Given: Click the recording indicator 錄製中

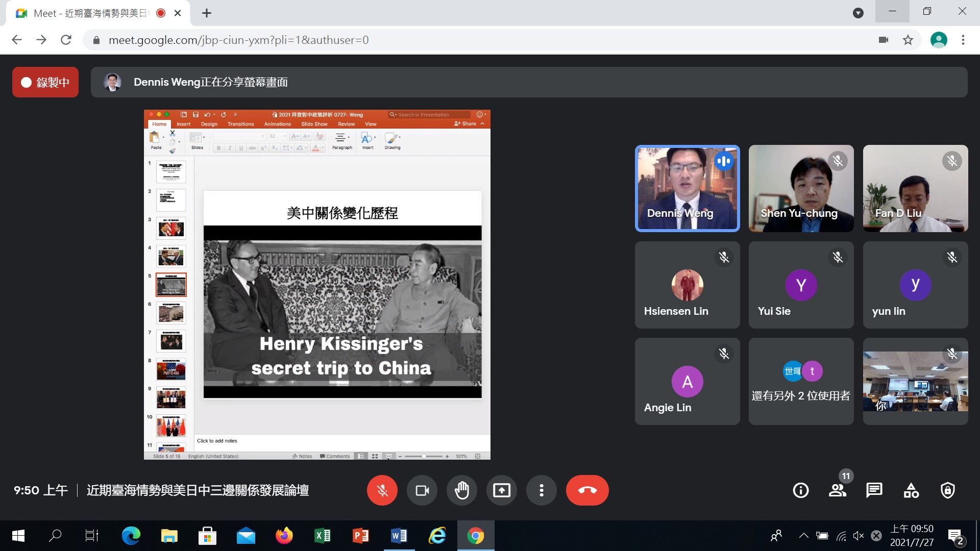Looking at the screenshot, I should pos(45,82).
